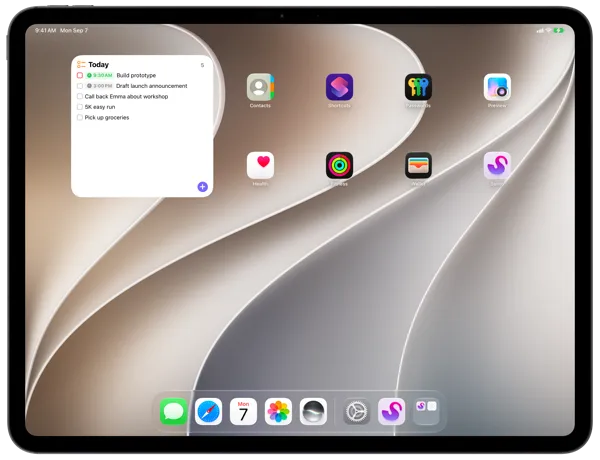Tap the task count 5 in the widget

tap(202, 65)
